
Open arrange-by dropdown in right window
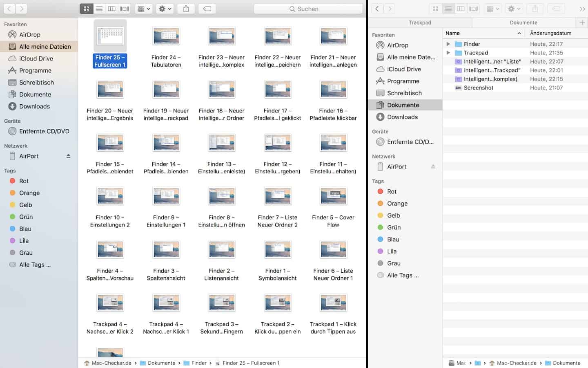[493, 9]
